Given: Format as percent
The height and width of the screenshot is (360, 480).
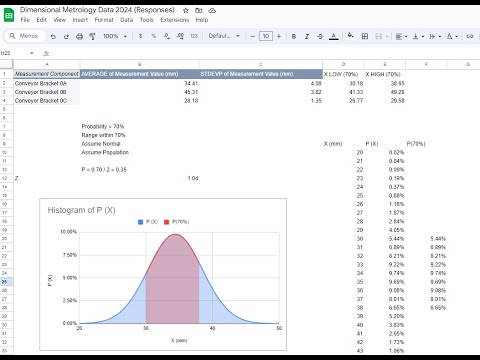Looking at the screenshot, I should (x=154, y=36).
